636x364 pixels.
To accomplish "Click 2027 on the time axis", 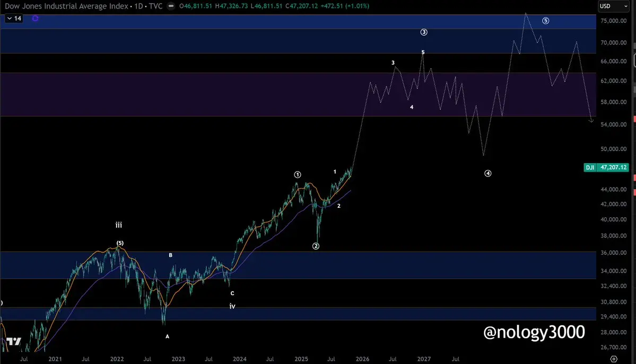I will (x=424, y=359).
